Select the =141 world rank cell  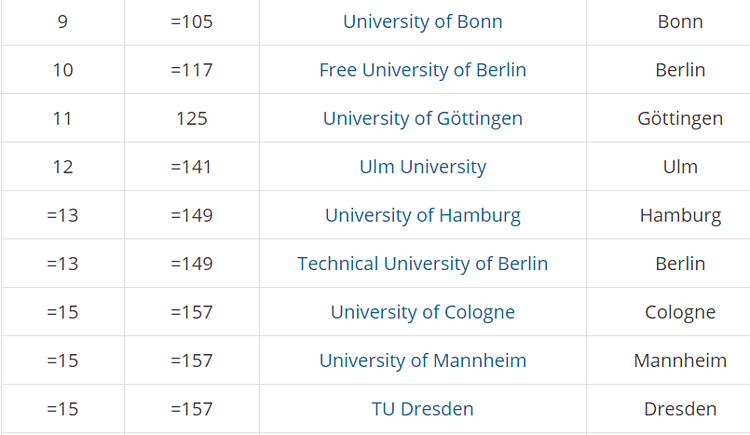pos(191,167)
